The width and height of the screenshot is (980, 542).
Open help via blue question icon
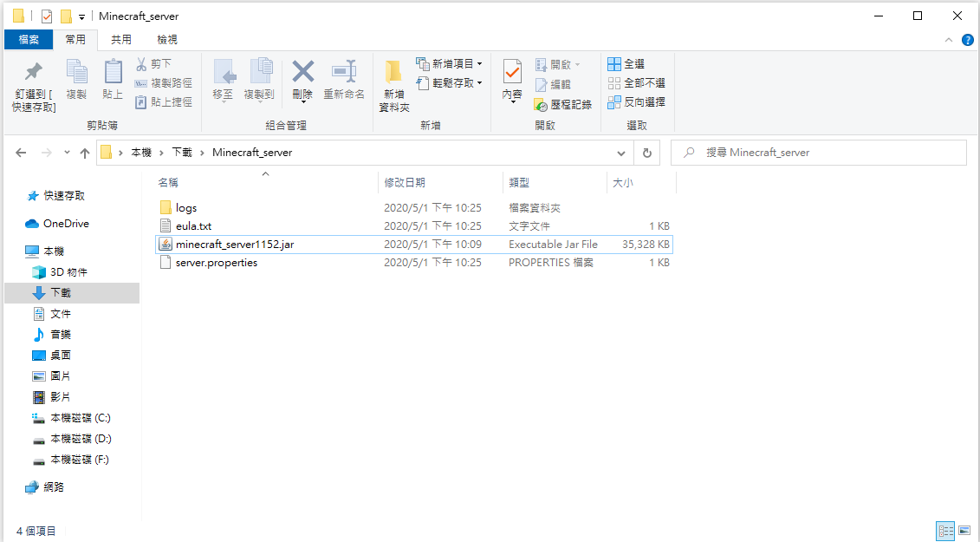coord(968,39)
